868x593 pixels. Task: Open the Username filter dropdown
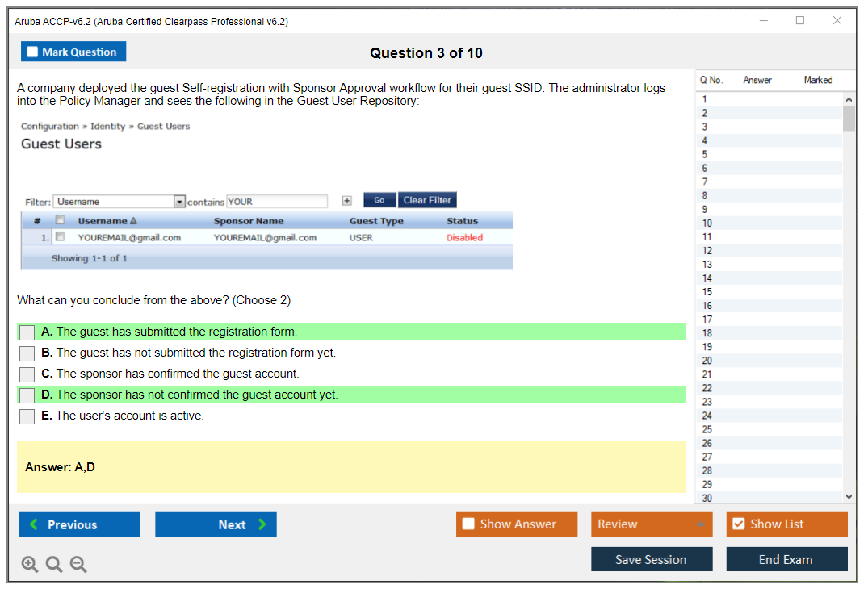(x=180, y=202)
